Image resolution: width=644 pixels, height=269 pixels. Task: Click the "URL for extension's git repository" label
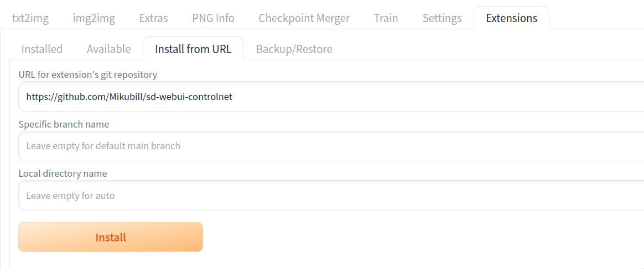tap(88, 75)
